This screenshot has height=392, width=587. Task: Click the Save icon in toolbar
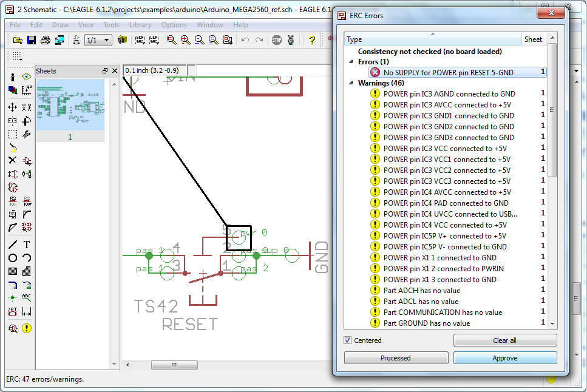(x=31, y=40)
